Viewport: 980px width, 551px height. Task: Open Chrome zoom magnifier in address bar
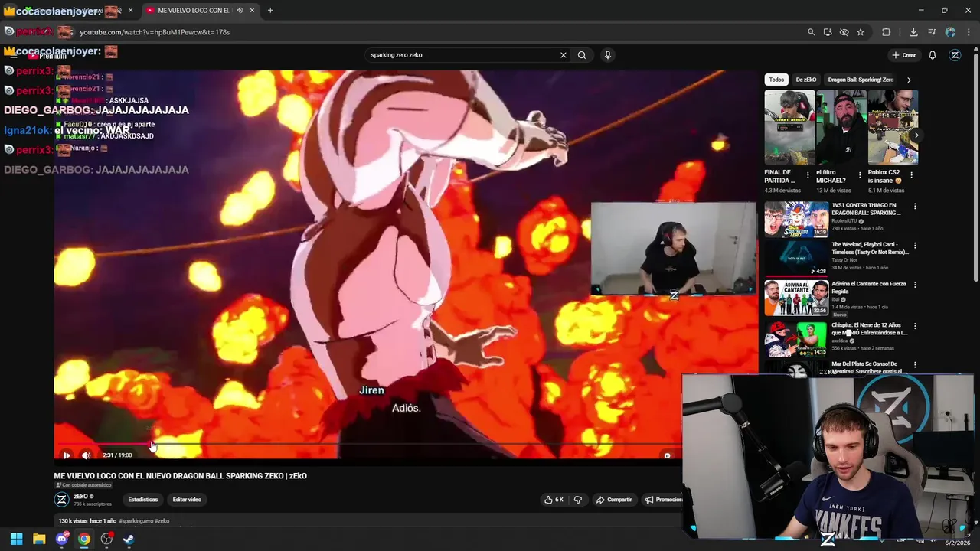(811, 32)
